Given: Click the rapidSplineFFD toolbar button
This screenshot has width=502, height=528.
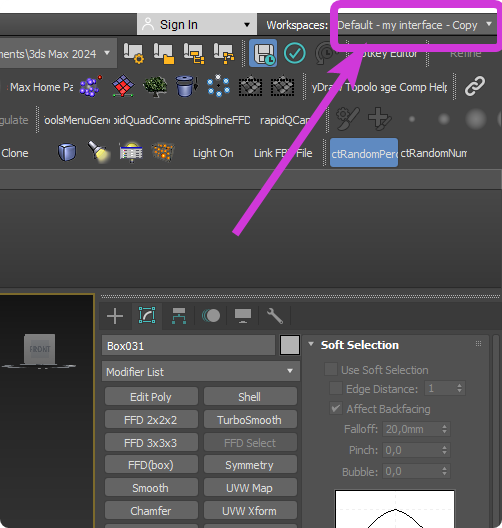Looking at the screenshot, I should [217, 120].
